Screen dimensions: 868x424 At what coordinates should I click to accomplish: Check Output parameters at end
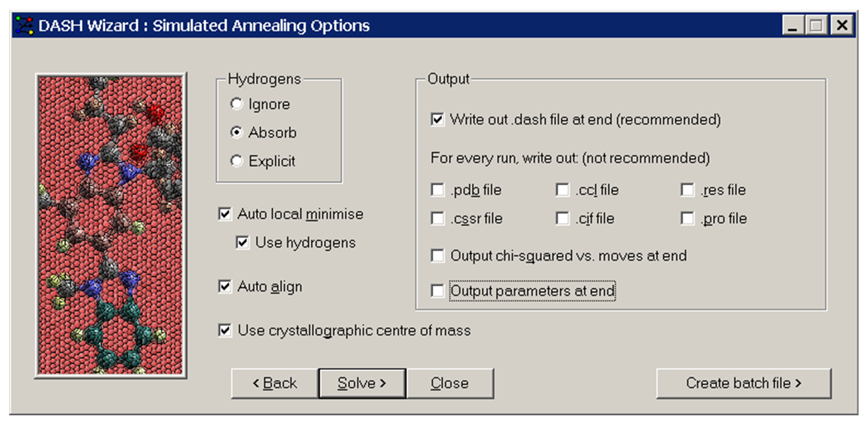(x=437, y=291)
